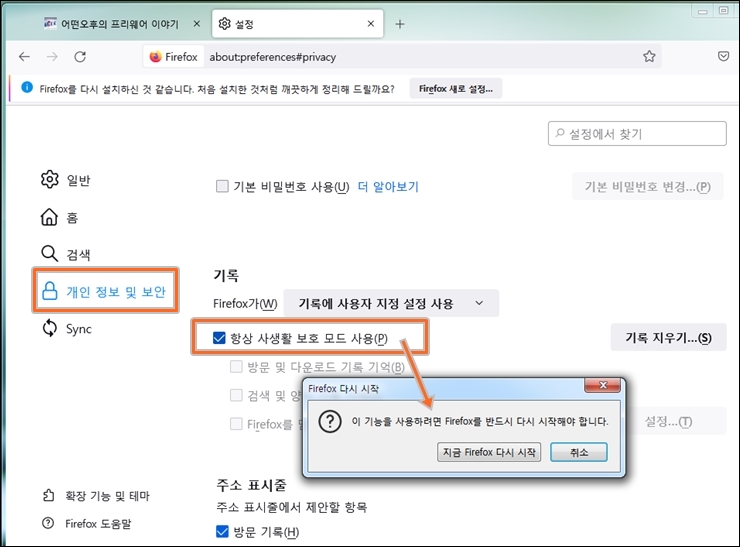Uncheck 항상 사생활 보호 모드 사용
The width and height of the screenshot is (740, 547).
tap(219, 338)
